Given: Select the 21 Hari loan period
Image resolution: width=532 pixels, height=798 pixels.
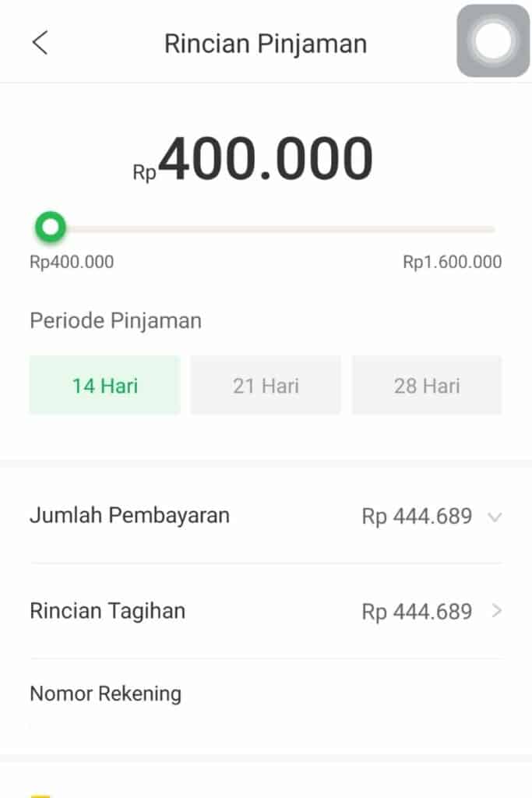Looking at the screenshot, I should tap(266, 384).
